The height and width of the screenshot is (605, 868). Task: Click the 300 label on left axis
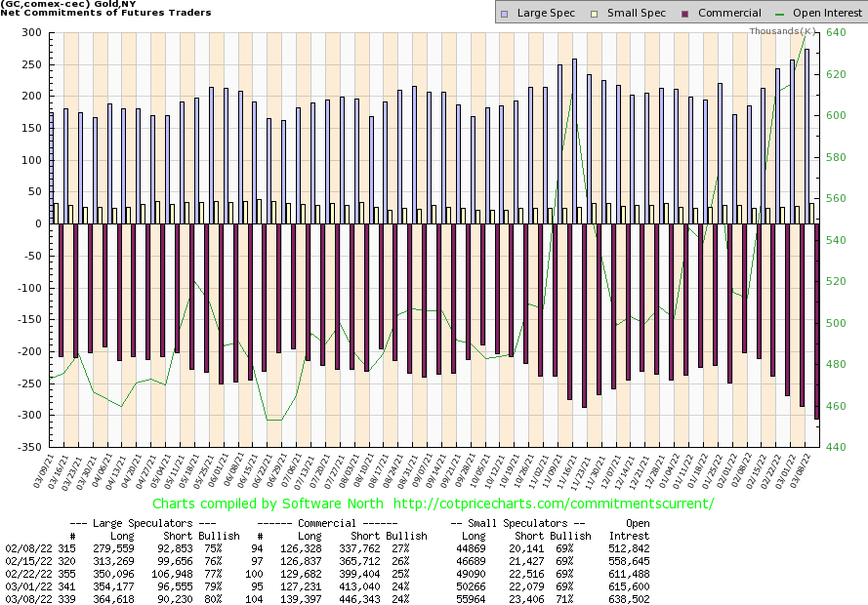[x=30, y=32]
